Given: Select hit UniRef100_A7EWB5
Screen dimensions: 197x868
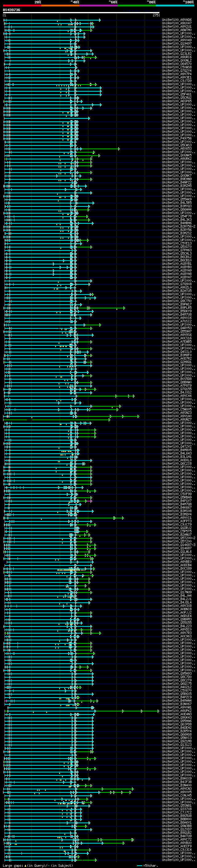Looking at the screenshot, I should [177, 342].
